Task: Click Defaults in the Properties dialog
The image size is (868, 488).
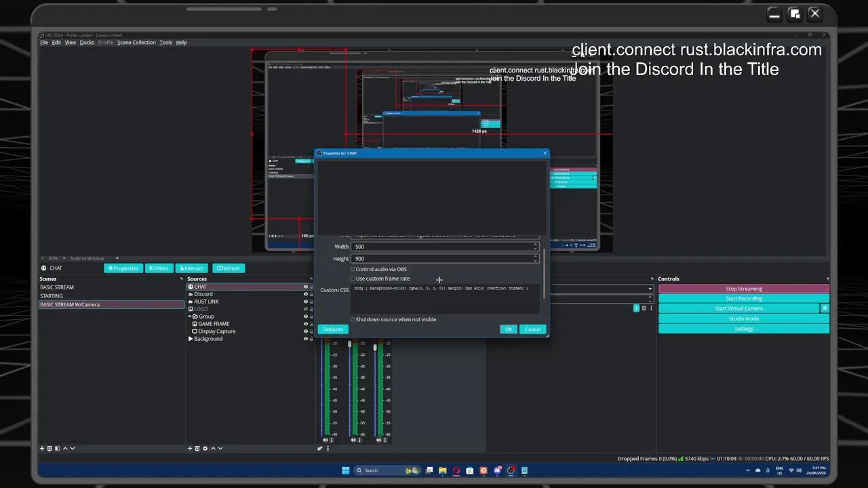Action: 333,329
